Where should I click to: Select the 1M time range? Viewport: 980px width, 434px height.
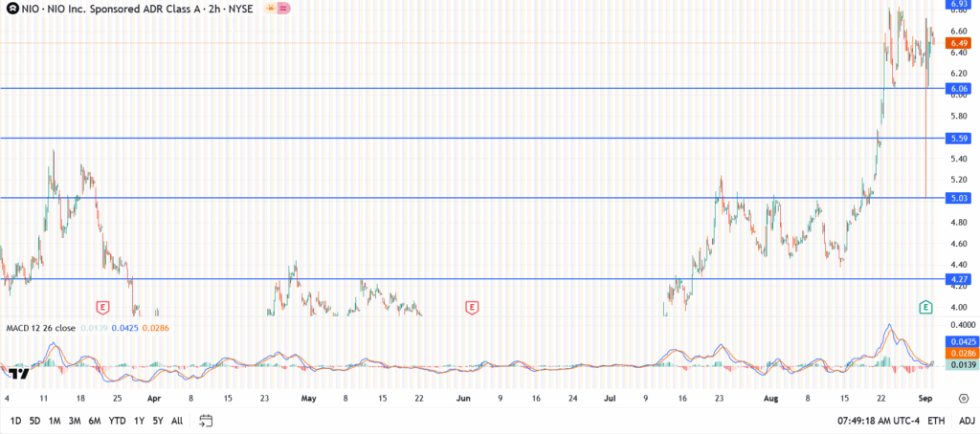[55, 421]
